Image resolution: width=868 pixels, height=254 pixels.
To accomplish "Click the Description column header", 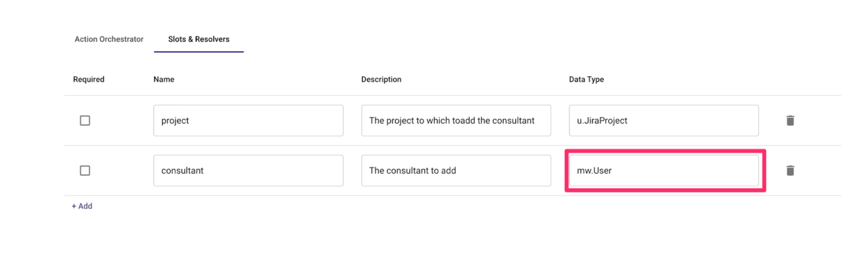I will coord(381,79).
